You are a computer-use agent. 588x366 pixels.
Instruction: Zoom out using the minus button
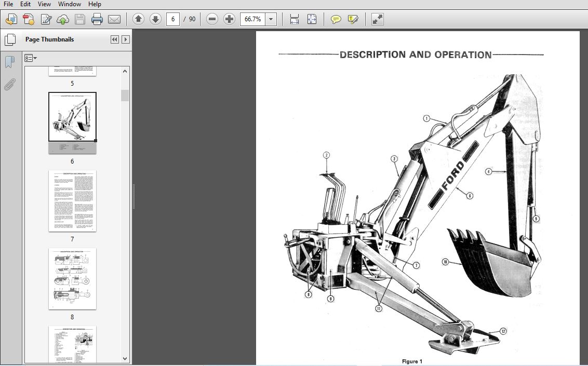pyautogui.click(x=212, y=19)
